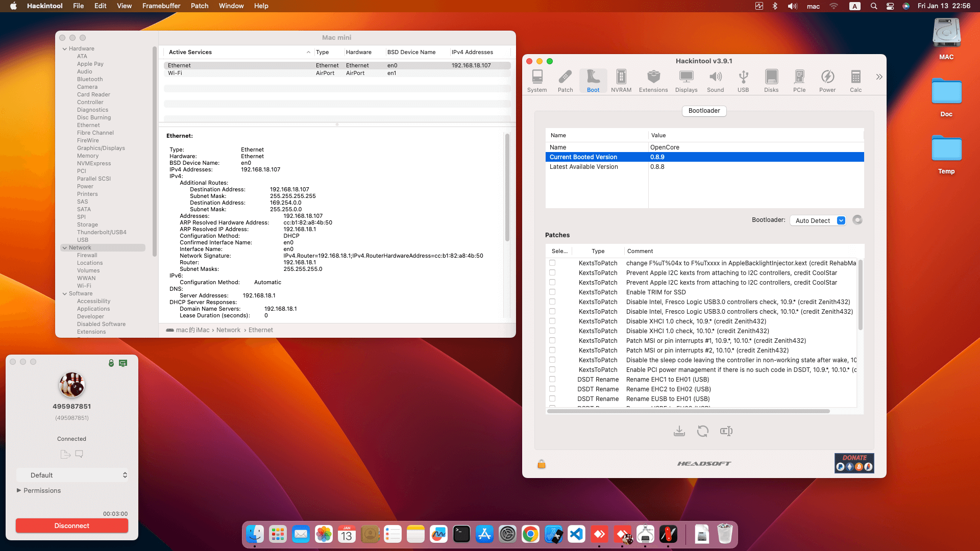Click the Bootloader tab
Screen dimensions: 980x551
click(704, 111)
